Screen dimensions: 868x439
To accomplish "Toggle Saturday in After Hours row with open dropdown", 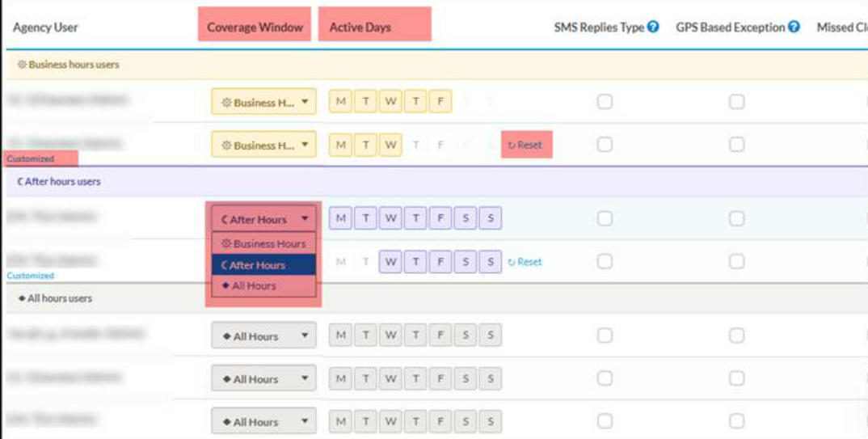I will (x=466, y=218).
